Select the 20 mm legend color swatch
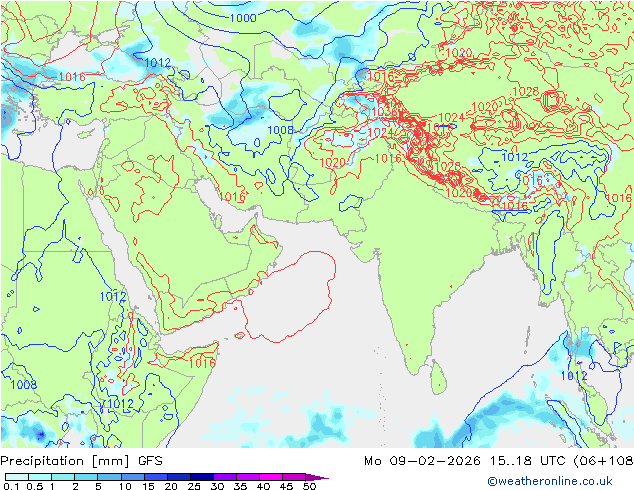 coord(178,477)
